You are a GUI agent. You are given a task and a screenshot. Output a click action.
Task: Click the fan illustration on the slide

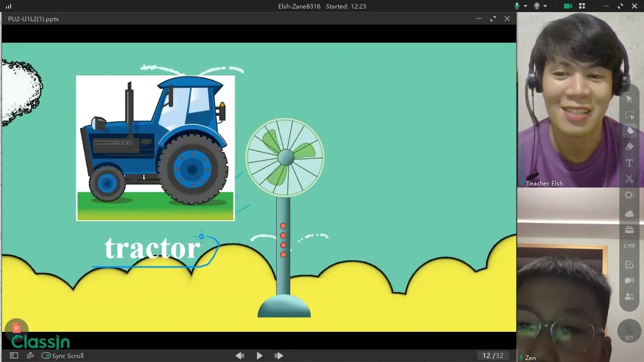(285, 217)
